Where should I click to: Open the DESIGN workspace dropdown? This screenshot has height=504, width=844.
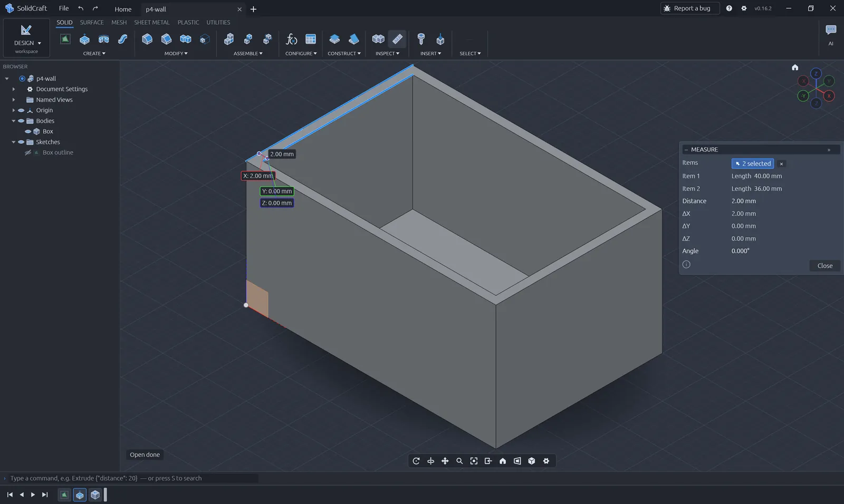click(x=26, y=38)
